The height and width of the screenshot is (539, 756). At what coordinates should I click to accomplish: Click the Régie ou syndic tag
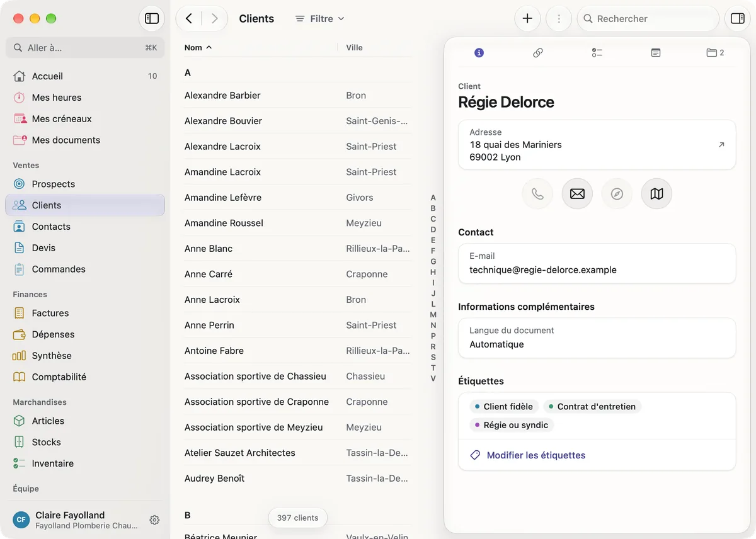pos(512,425)
